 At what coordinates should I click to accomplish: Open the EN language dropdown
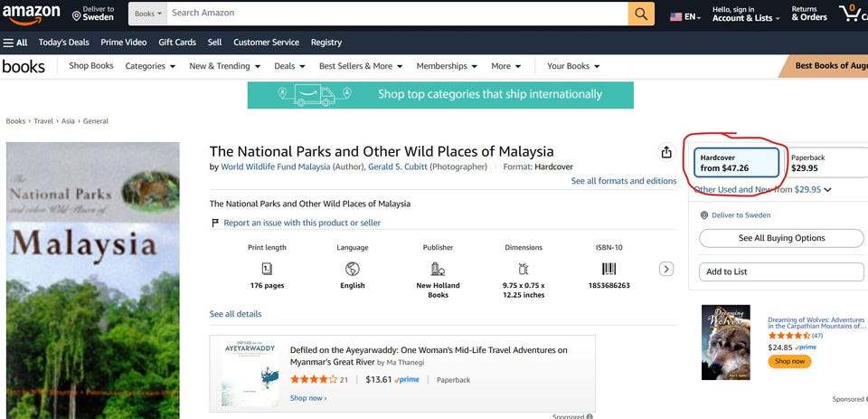point(693,17)
